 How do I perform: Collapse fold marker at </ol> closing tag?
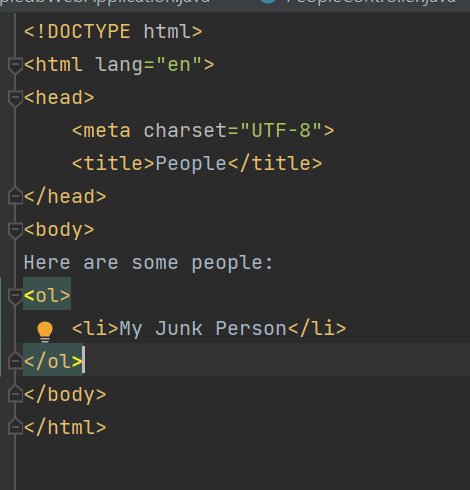pos(15,361)
